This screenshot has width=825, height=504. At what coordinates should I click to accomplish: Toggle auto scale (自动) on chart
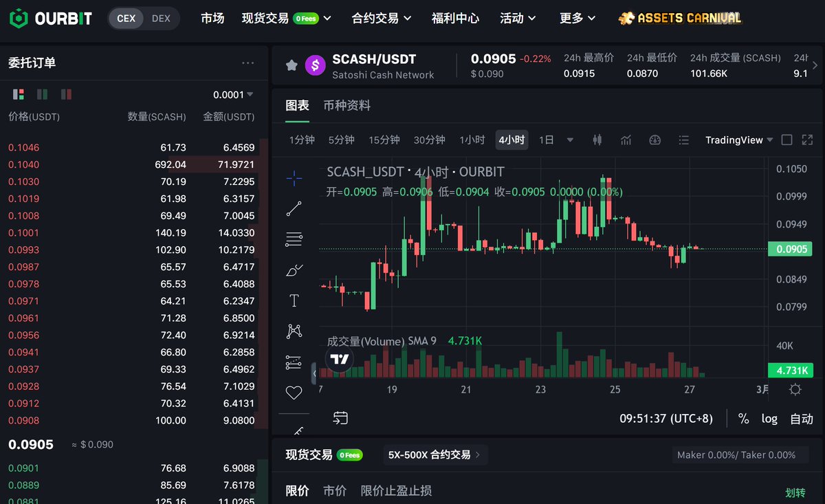coord(802,418)
